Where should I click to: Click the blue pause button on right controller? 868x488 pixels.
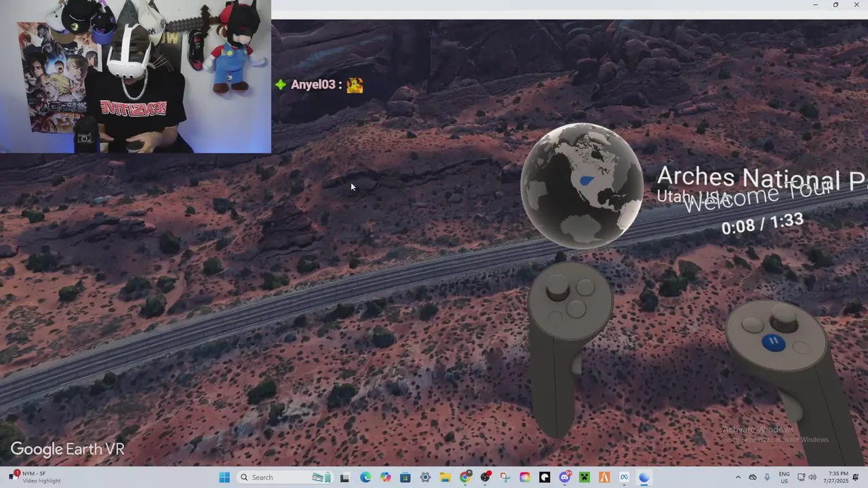[x=774, y=342]
